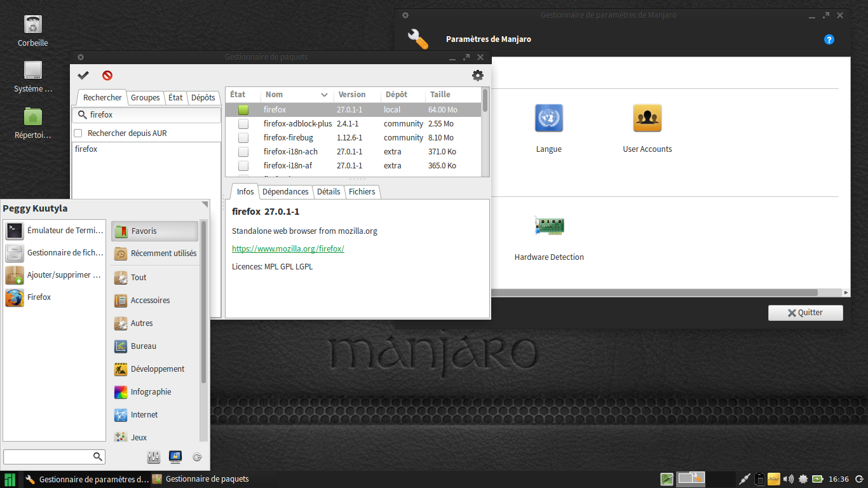
Task: Click the volume icon in system tray
Action: 788,479
